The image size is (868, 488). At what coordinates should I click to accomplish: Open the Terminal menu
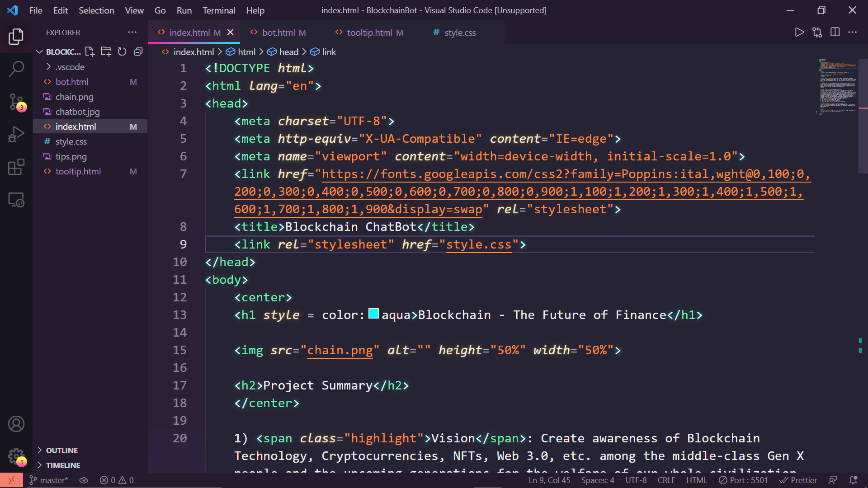point(219,10)
